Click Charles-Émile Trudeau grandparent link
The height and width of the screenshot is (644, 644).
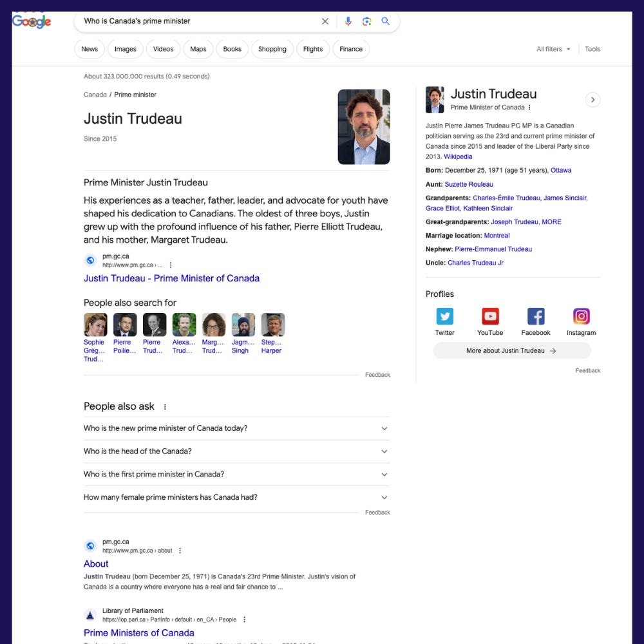[506, 198]
